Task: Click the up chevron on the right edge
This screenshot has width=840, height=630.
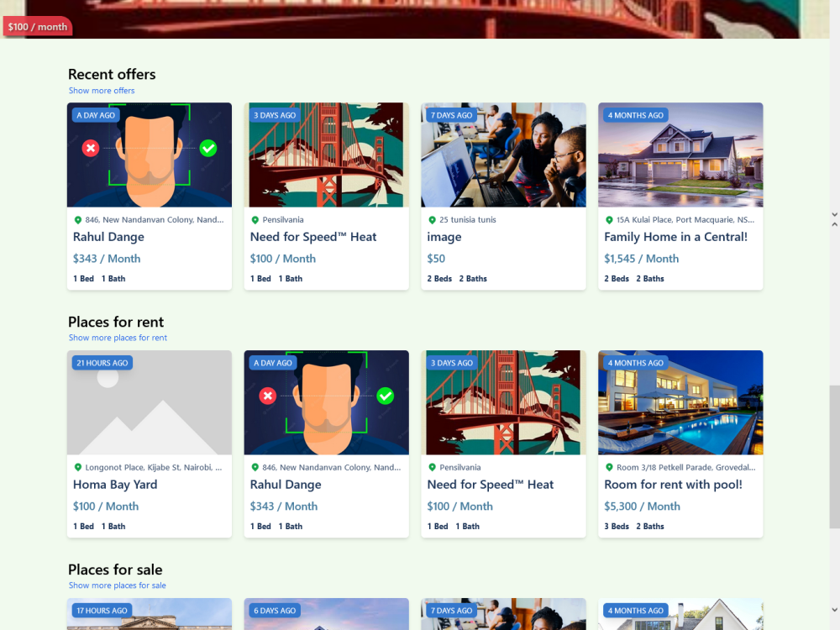Action: click(834, 223)
